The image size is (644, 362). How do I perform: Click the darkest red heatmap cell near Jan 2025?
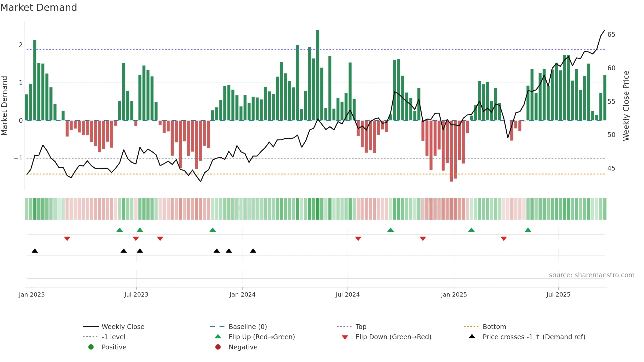coord(451,209)
